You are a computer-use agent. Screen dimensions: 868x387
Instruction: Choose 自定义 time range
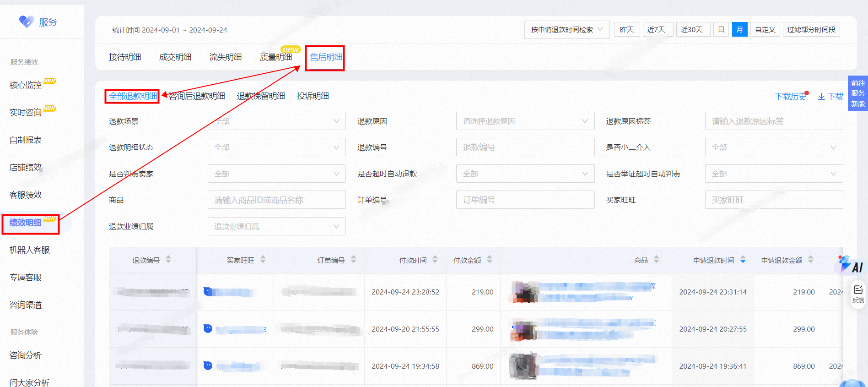(765, 30)
